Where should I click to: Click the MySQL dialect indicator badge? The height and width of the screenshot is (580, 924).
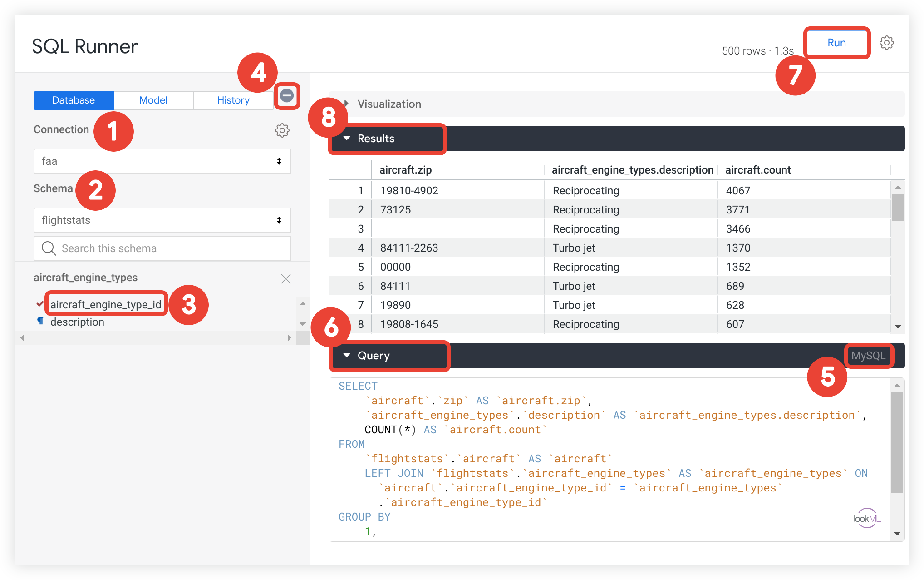coord(868,355)
